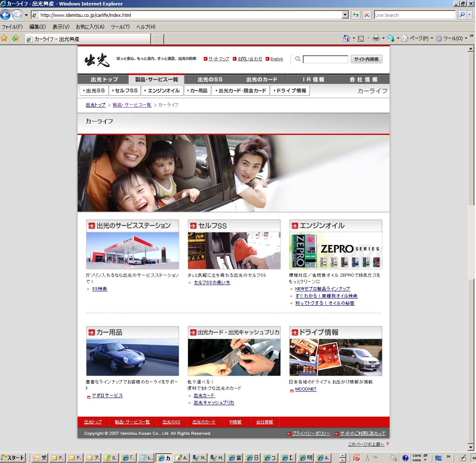
Task: Open the ヘルプ(H) menu
Action: pos(146,27)
